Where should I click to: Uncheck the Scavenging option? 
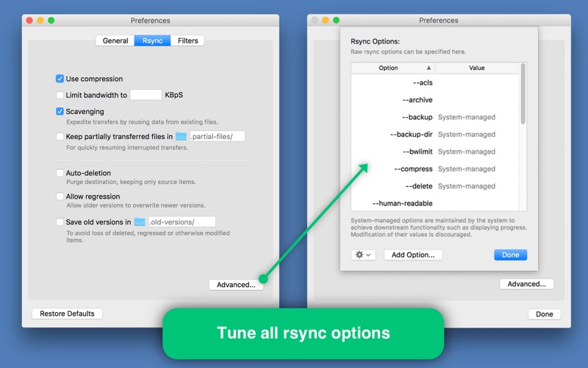coord(60,111)
